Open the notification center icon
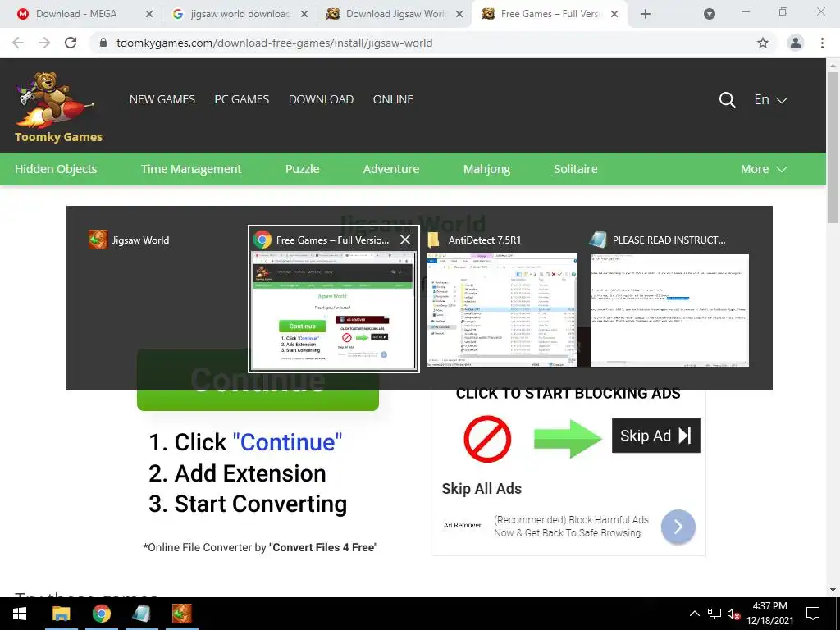The width and height of the screenshot is (840, 630). [813, 614]
